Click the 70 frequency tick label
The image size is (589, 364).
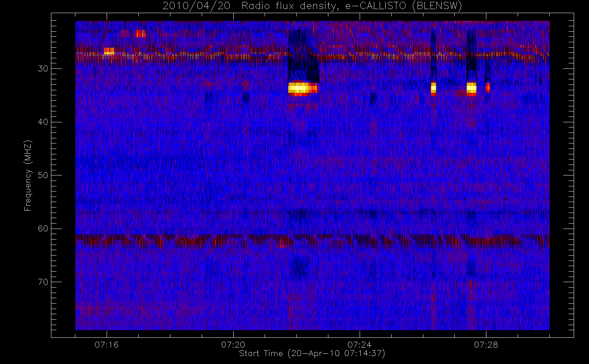(43, 282)
